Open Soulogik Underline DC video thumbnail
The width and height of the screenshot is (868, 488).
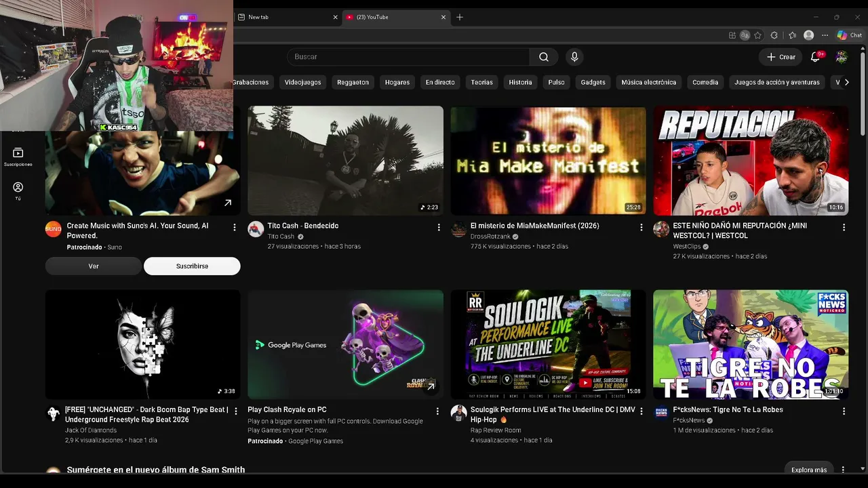(x=549, y=344)
